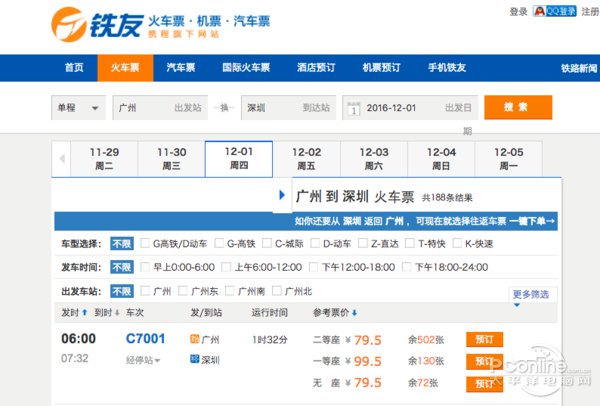Click the 铁友 orange logo
The height and width of the screenshot is (406, 600).
tap(69, 24)
